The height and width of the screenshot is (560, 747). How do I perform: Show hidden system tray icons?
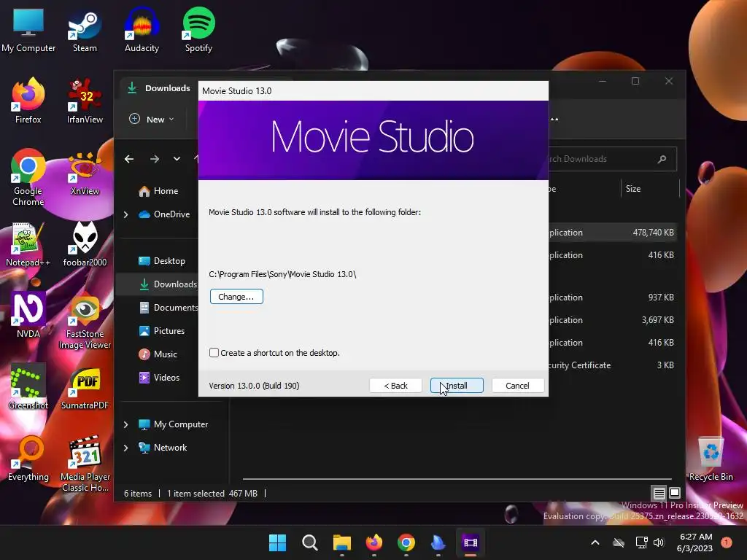coord(595,542)
